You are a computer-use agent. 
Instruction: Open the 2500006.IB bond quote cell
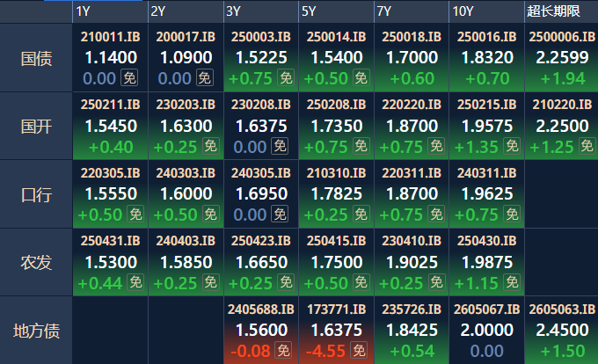point(559,57)
